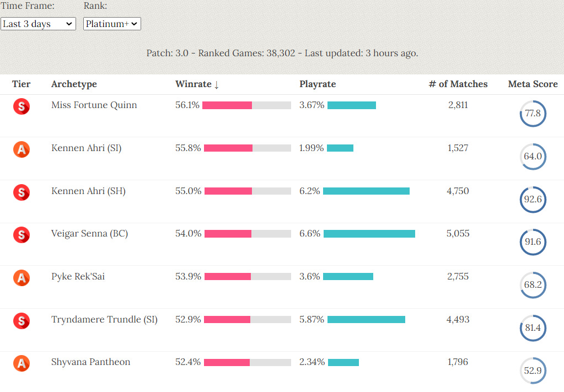Click the A tier icon for Pyke Rek'Sai
Viewport: 564px width, 392px height.
point(22,278)
